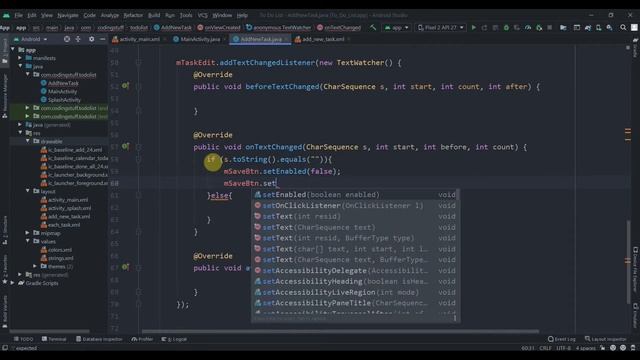The height and width of the screenshot is (360, 640).
Task: Expand the themes entry
Action: tap(35, 266)
